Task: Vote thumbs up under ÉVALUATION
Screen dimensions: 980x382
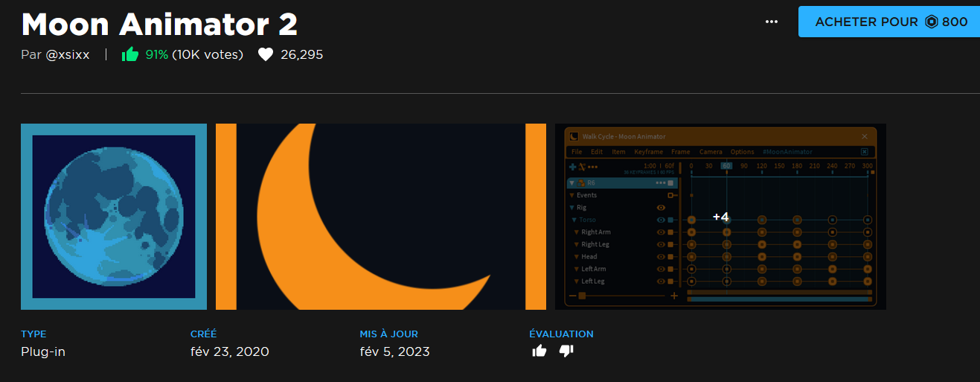Action: pyautogui.click(x=539, y=351)
